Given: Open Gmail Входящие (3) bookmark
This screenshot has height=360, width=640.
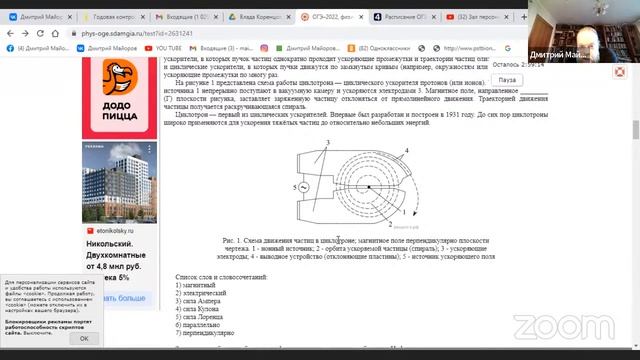Looking at the screenshot, I should 221,48.
